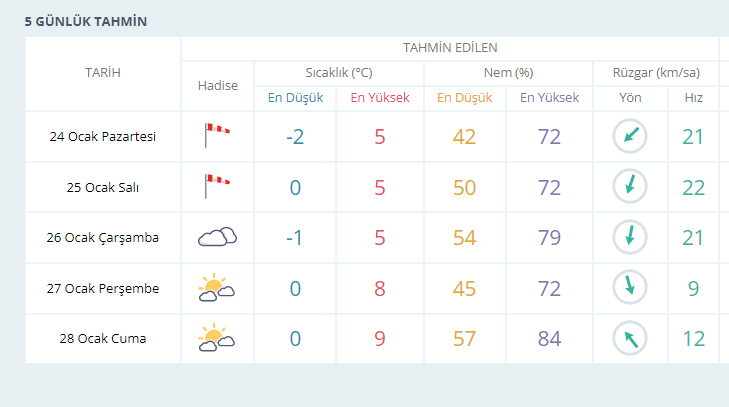Click the -2 lowest temperature value
This screenshot has height=407, width=729.
tap(294, 136)
